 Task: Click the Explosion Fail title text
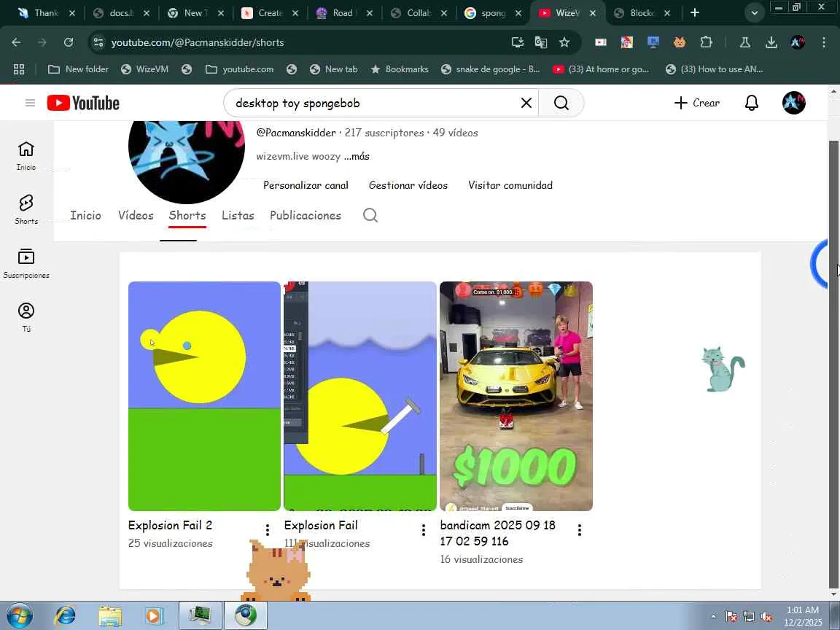click(321, 526)
